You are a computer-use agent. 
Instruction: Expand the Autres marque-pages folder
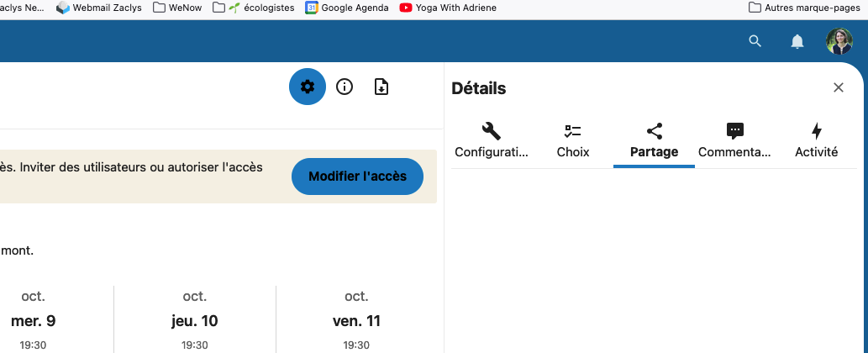point(805,8)
